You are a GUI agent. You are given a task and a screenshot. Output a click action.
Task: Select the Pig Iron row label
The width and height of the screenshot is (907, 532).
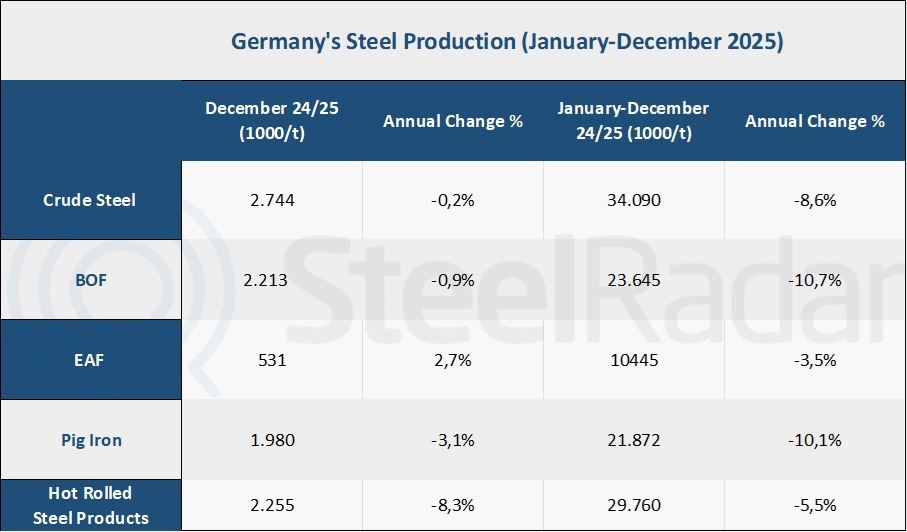pos(90,440)
